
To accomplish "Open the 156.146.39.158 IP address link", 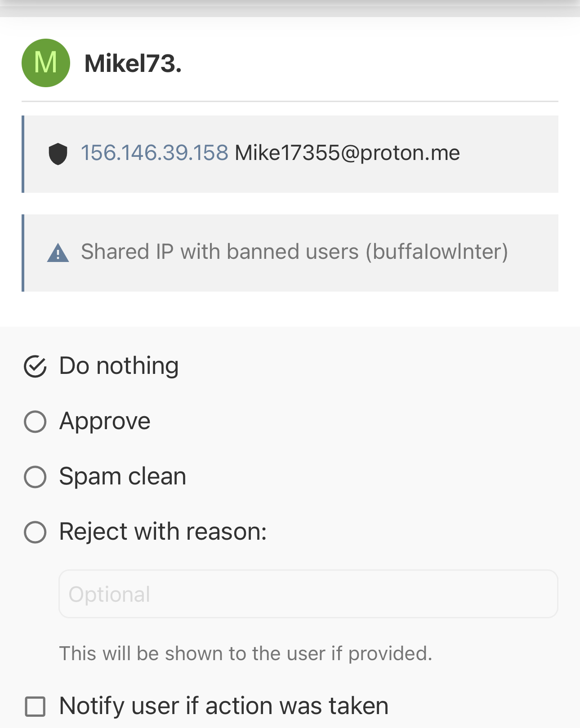I will point(155,153).
